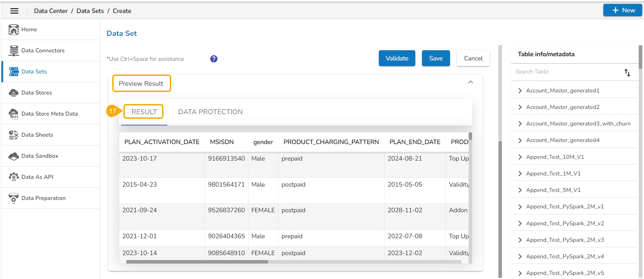
Task: Open the hamburger navigation menu
Action: coord(14,11)
